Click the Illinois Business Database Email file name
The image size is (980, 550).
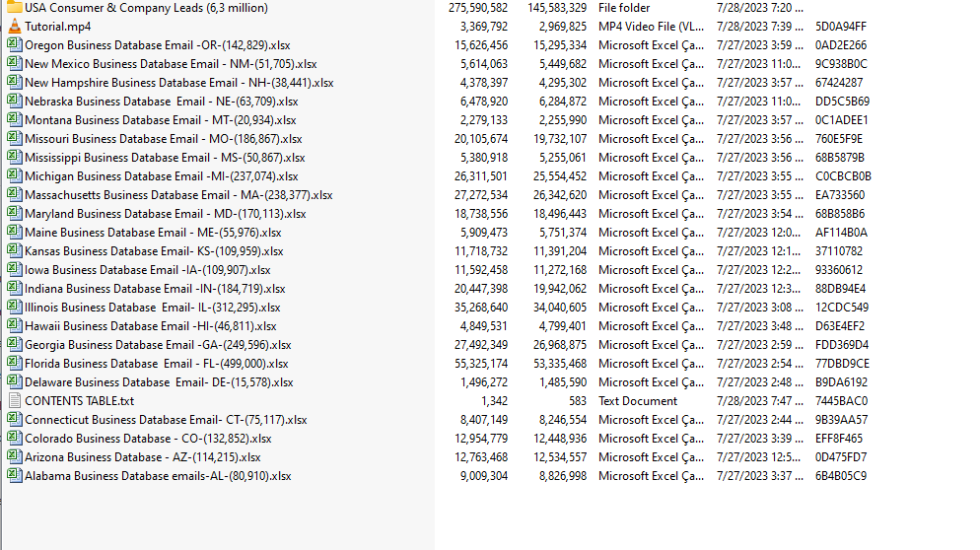(153, 308)
